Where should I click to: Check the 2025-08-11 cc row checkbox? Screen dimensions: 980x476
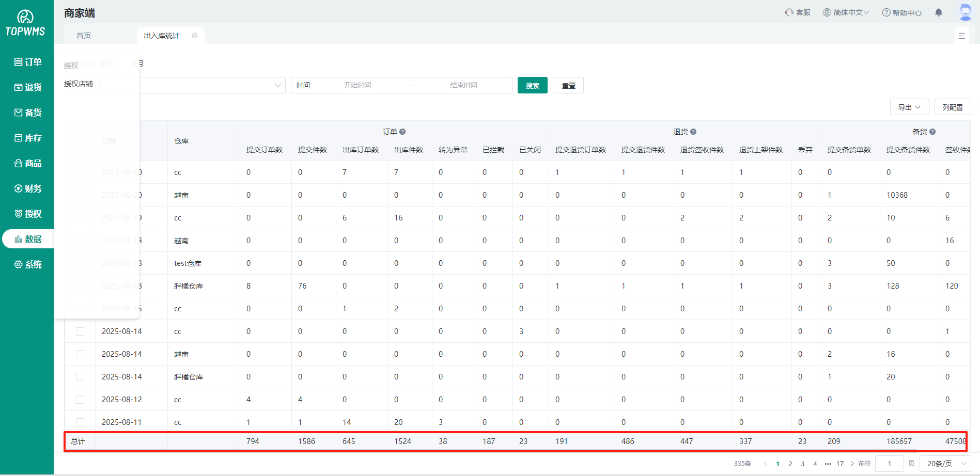pos(80,422)
